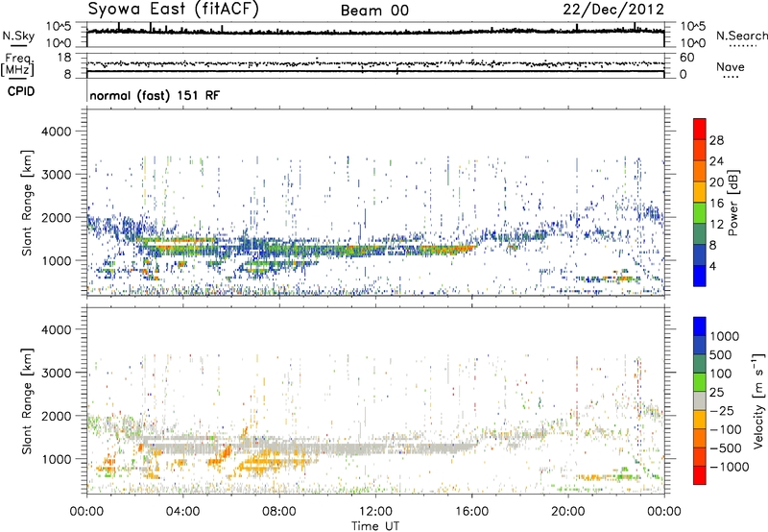Click the 'Beam 00' label

(x=374, y=11)
